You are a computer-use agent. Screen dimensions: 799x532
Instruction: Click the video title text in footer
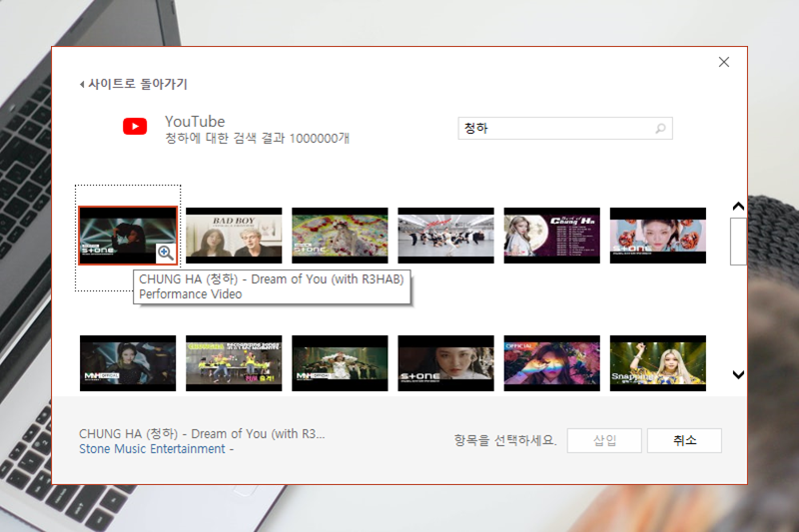[x=202, y=434]
